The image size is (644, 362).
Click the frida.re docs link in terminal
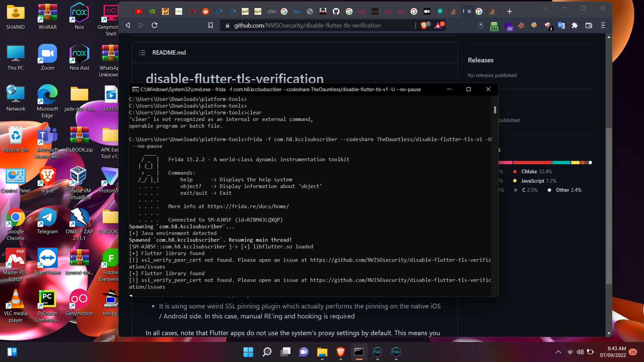(x=248, y=206)
